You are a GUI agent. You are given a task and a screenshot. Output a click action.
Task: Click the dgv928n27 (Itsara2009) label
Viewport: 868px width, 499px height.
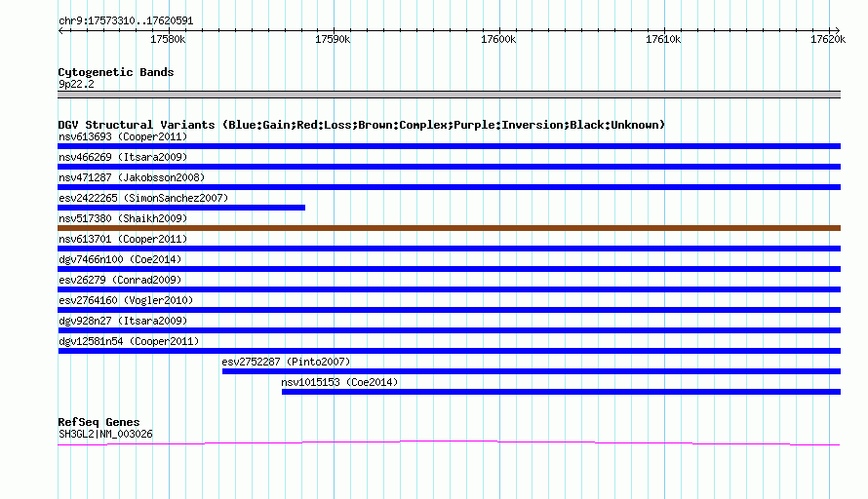[x=123, y=321]
